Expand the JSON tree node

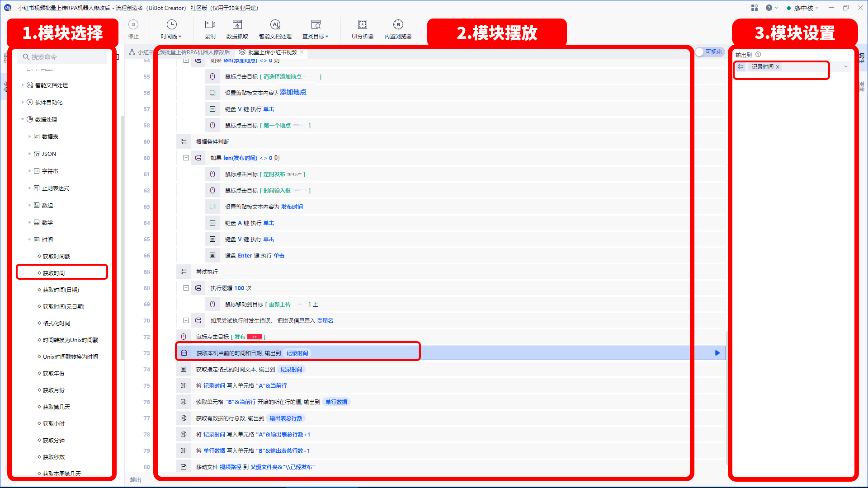point(30,154)
